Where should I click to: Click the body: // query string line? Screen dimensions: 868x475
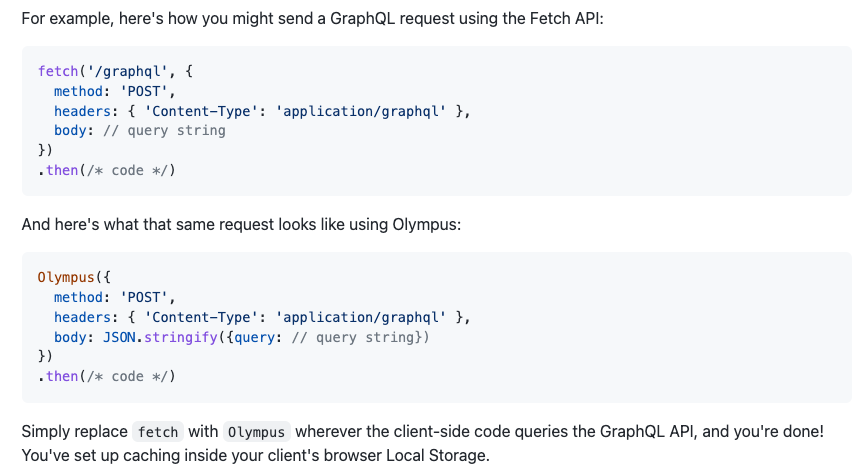click(x=140, y=131)
